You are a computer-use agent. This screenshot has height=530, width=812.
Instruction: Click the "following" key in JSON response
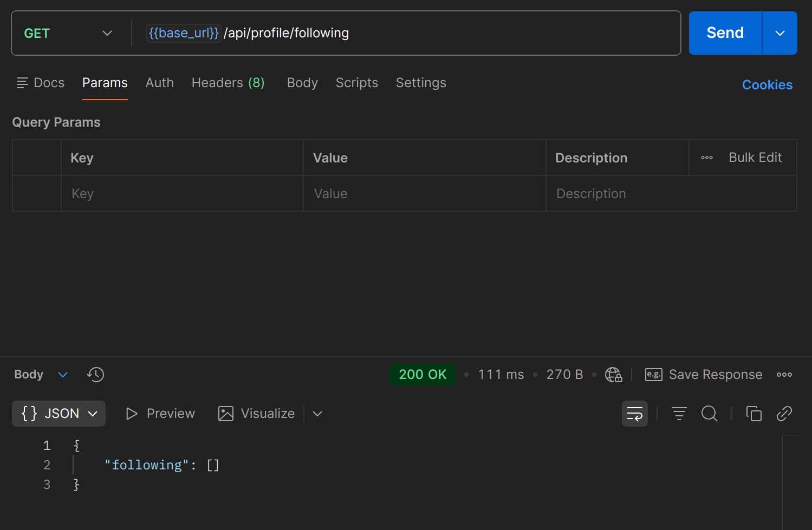(x=146, y=465)
